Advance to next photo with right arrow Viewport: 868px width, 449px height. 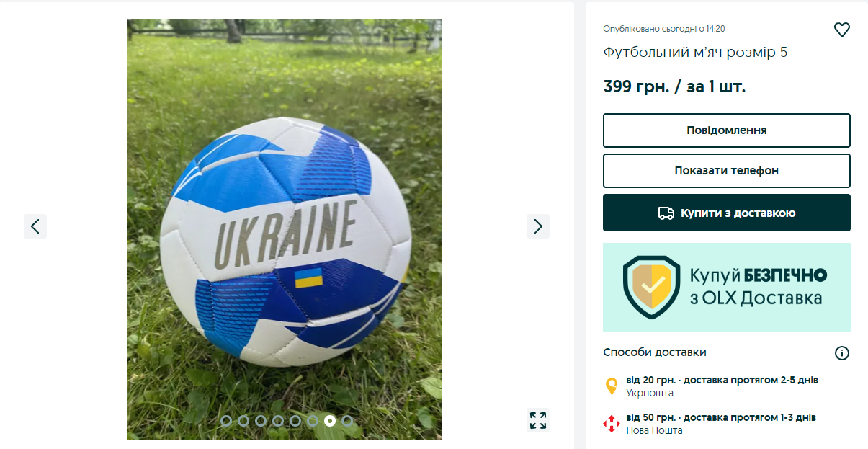pos(538,226)
